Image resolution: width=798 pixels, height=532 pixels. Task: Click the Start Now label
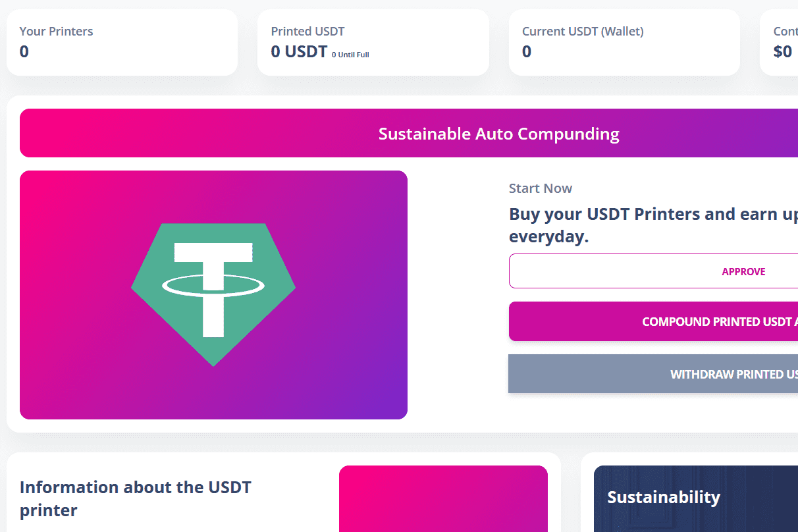click(x=540, y=188)
